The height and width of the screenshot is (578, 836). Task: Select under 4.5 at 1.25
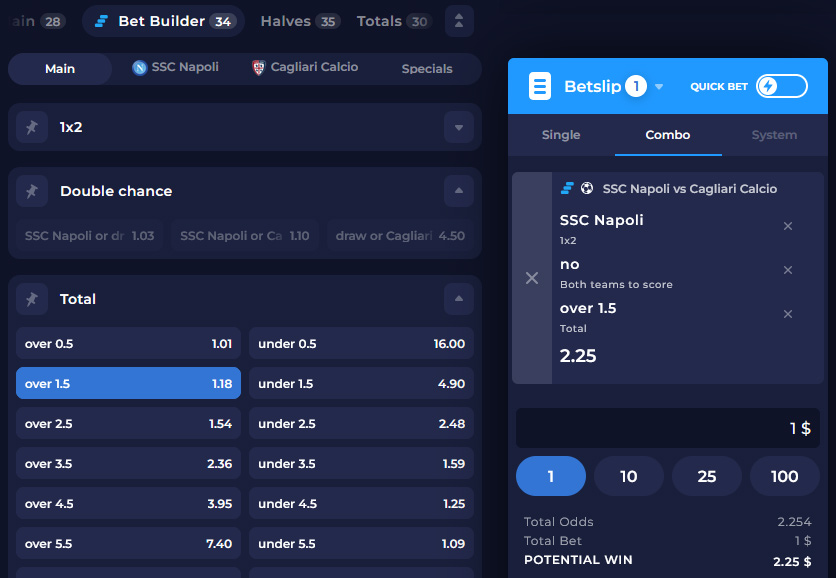[361, 503]
